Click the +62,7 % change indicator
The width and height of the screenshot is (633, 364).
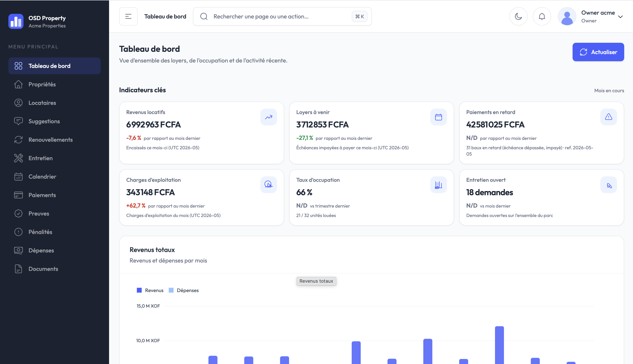pos(136,206)
